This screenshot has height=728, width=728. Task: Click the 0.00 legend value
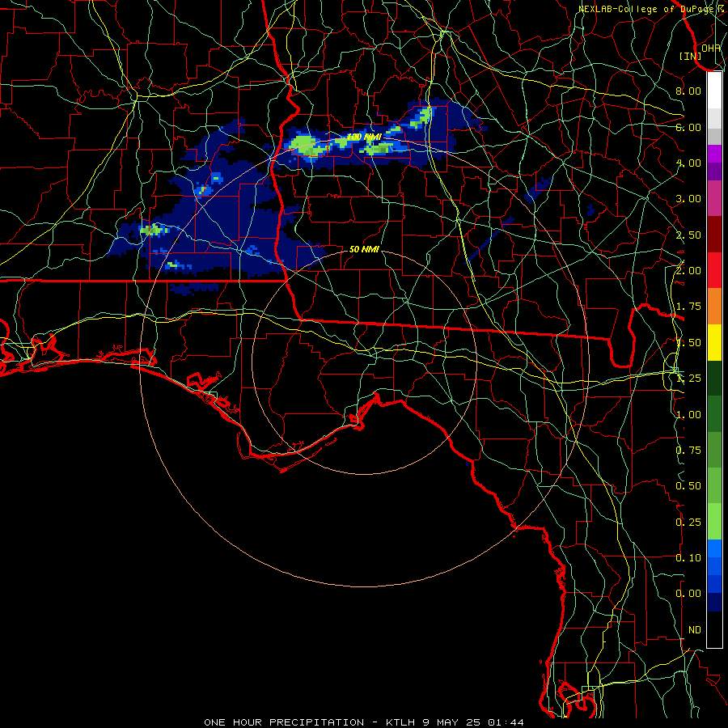pyautogui.click(x=688, y=594)
